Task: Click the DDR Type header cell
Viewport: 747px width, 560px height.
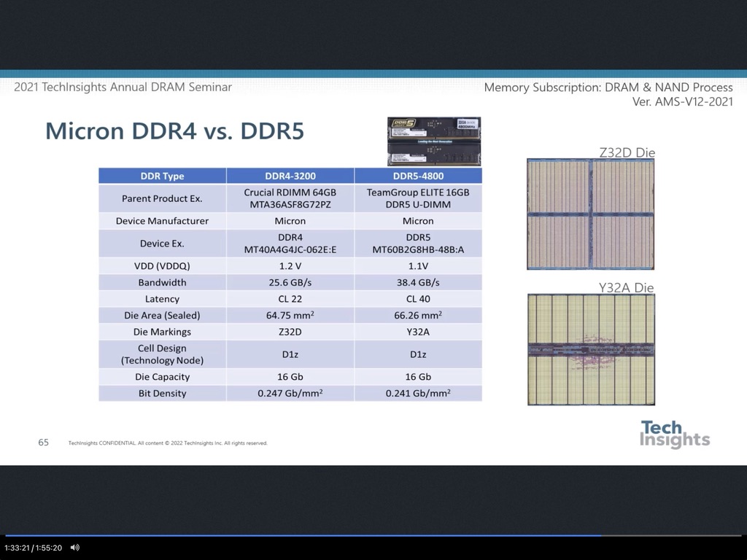Action: pyautogui.click(x=162, y=176)
